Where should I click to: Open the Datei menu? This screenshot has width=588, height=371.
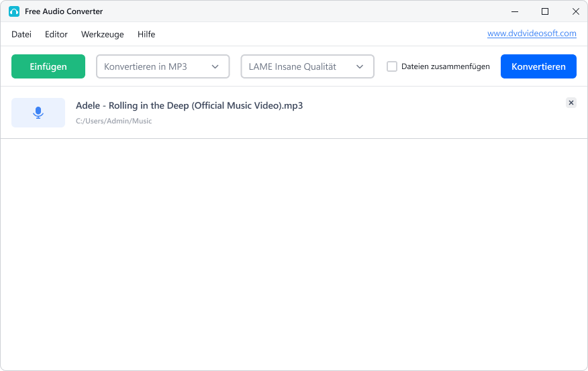click(x=21, y=34)
